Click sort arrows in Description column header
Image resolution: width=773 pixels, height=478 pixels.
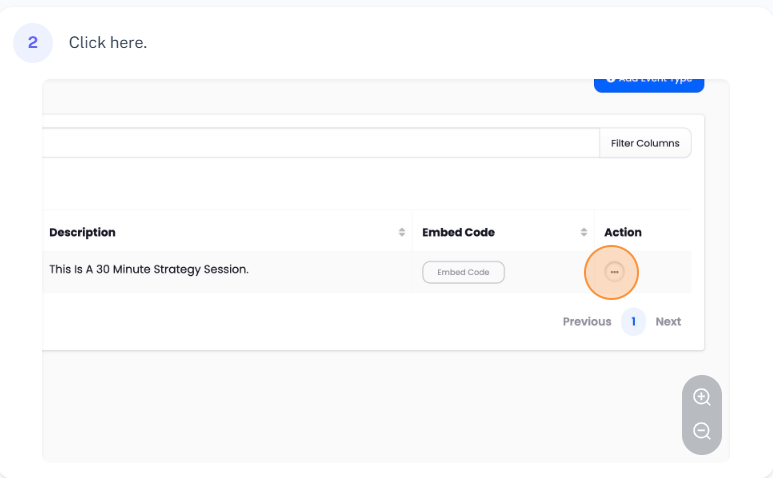click(402, 232)
